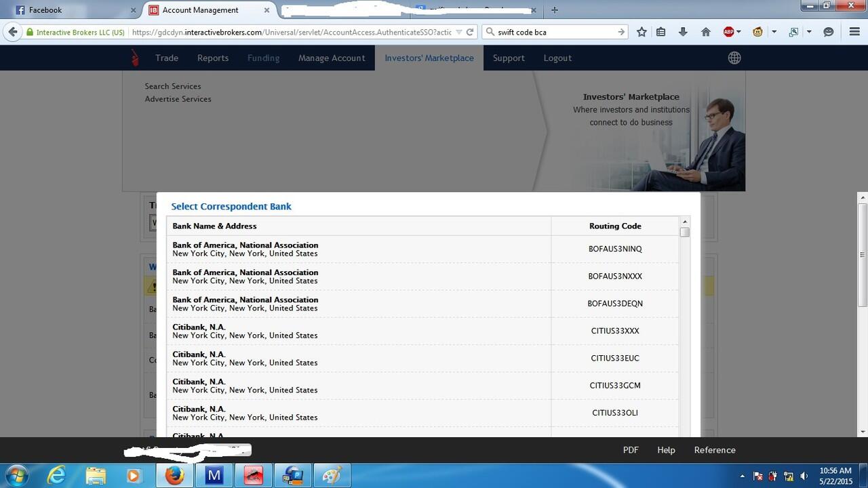The height and width of the screenshot is (488, 868).
Task: Open the chat bubble icon in toolbar
Action: click(x=828, y=32)
